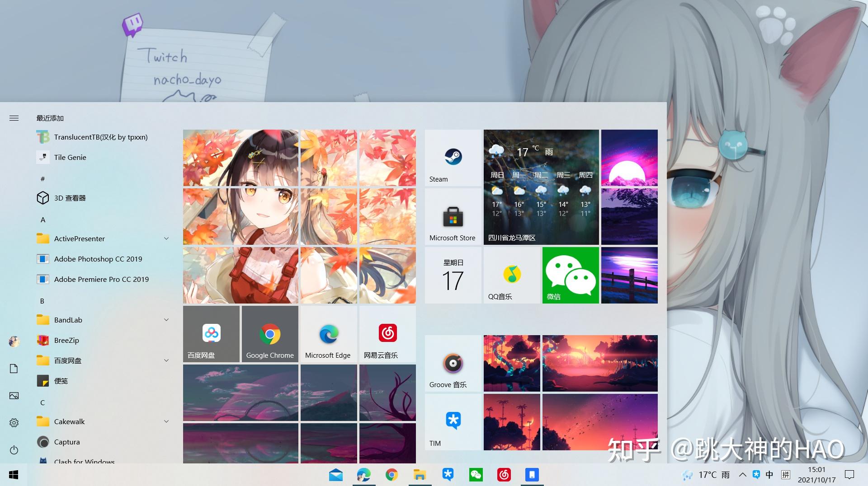Viewport: 868px width, 486px height.
Task: Launch QQ音乐 from its tile
Action: click(511, 275)
